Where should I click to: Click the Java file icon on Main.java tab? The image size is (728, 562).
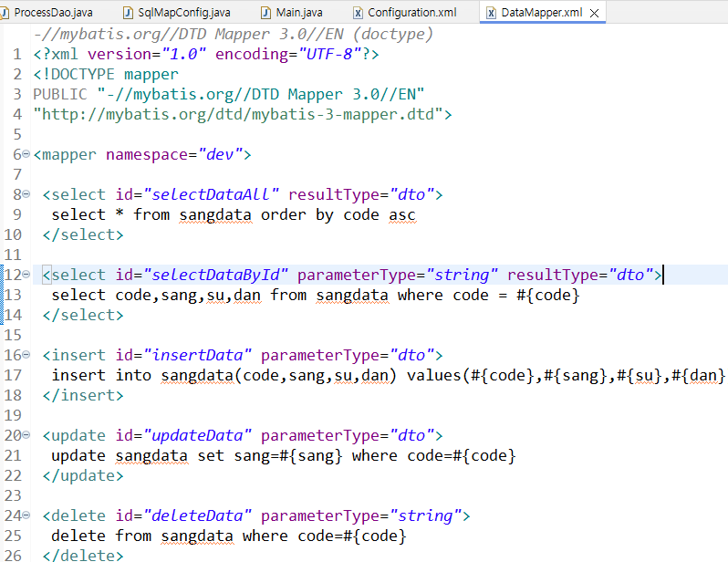pyautogui.click(x=265, y=13)
